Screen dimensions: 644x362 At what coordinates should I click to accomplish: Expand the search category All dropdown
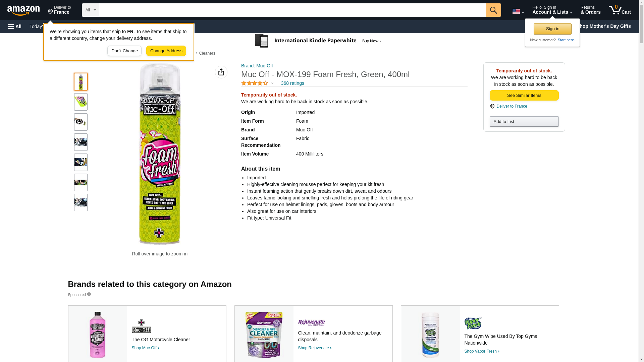91,10
